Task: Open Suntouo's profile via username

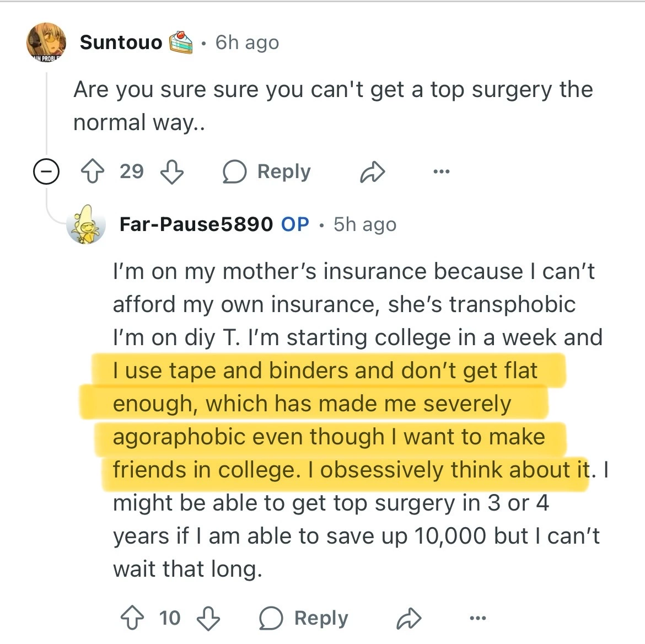Action: pos(121,42)
